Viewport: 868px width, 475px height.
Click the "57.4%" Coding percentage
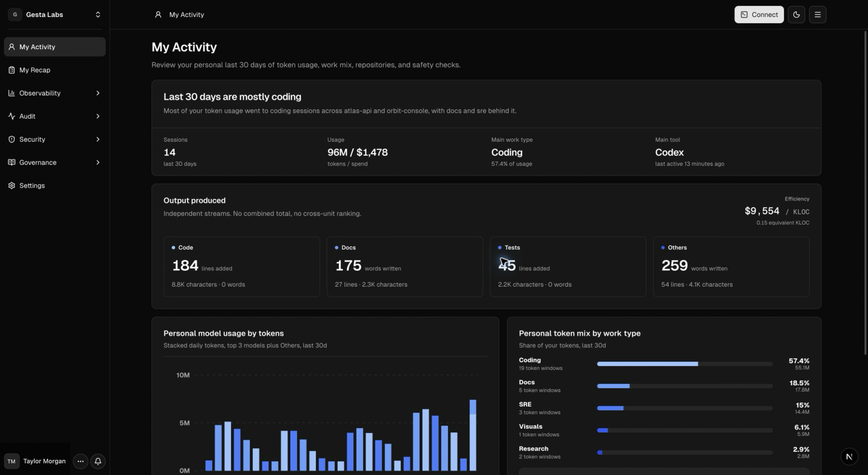pyautogui.click(x=799, y=361)
